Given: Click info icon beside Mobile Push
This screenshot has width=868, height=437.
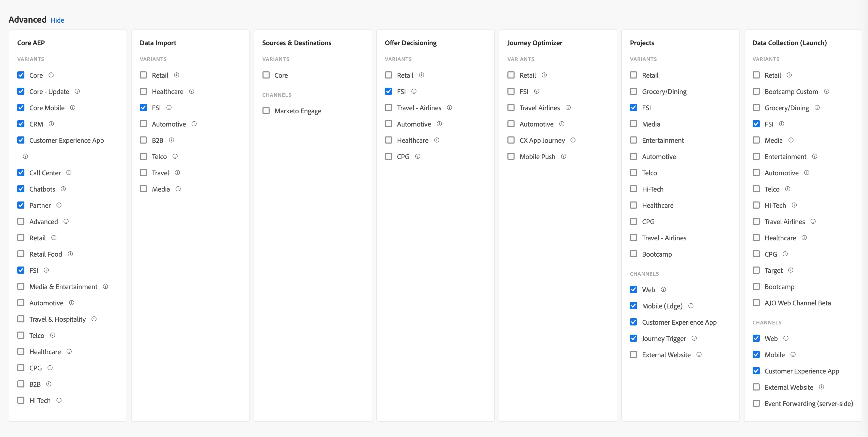Looking at the screenshot, I should click(563, 156).
